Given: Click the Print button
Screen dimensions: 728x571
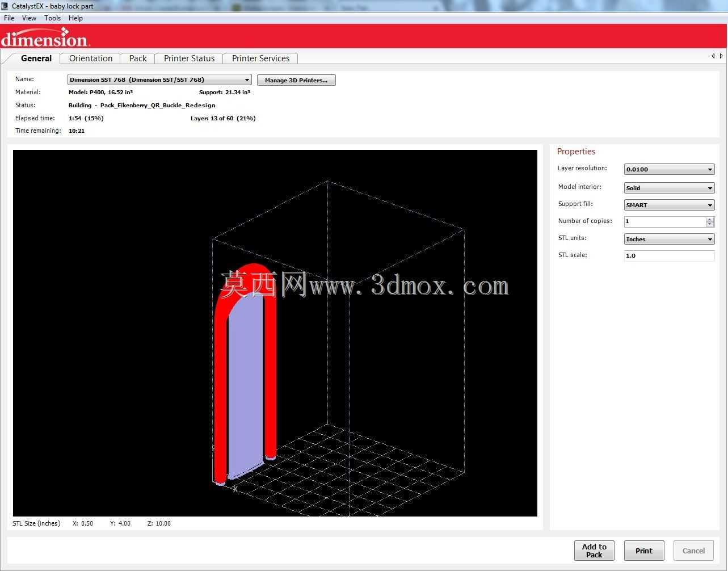Looking at the screenshot, I should 644,551.
